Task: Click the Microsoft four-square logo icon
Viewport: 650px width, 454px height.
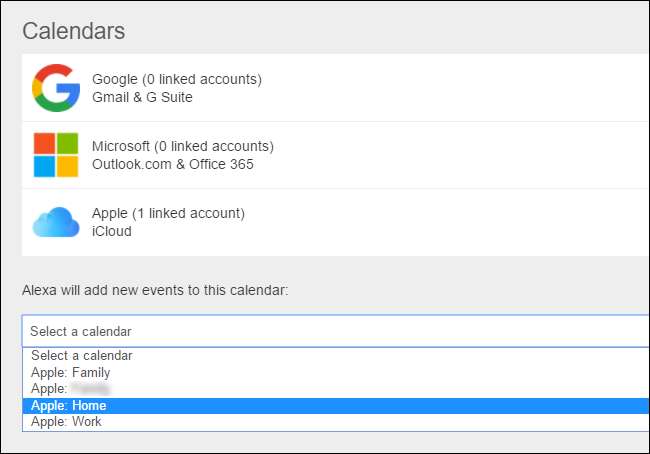Action: 56,155
